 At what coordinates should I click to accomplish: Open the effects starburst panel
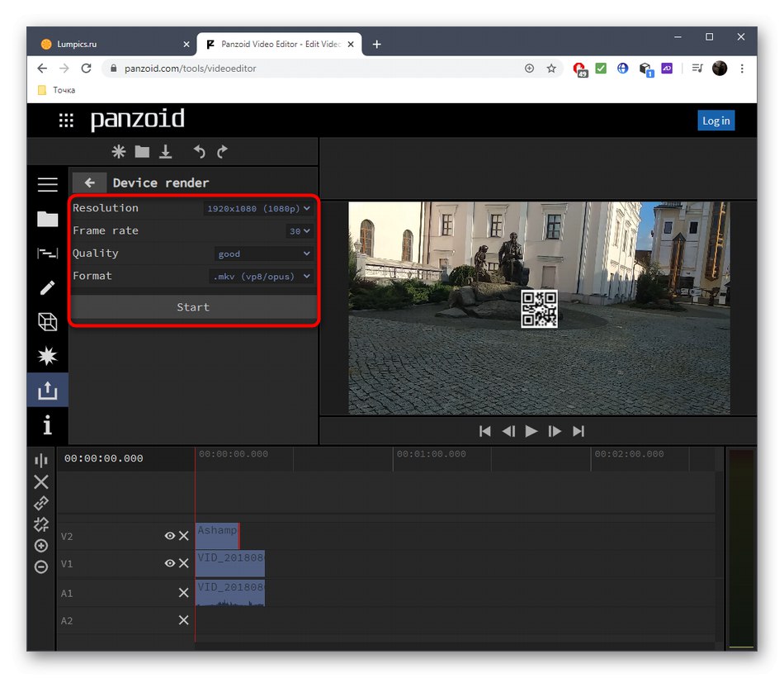(x=47, y=356)
